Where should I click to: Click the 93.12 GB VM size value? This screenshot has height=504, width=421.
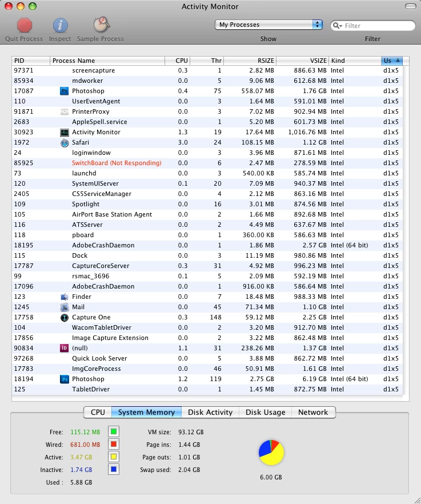point(191,432)
